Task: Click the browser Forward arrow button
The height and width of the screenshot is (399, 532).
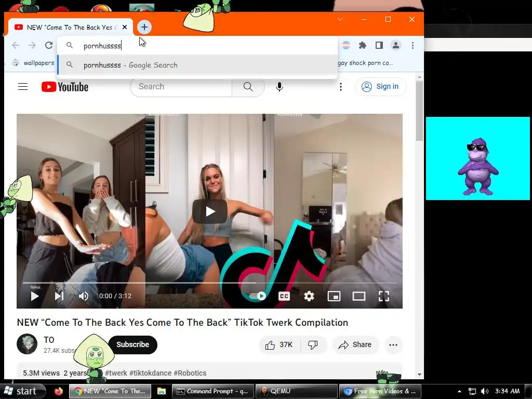Action: [x=32, y=45]
